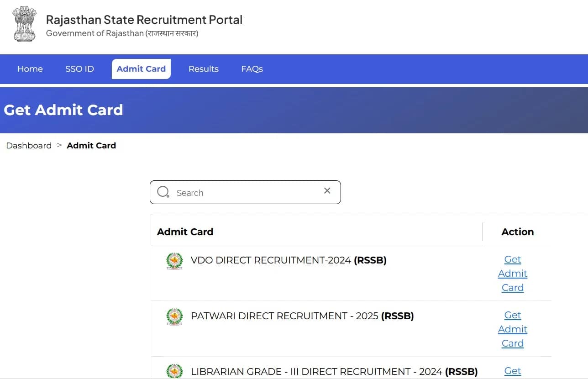The height and width of the screenshot is (379, 588).
Task: Open the FAQs page
Action: click(x=252, y=69)
